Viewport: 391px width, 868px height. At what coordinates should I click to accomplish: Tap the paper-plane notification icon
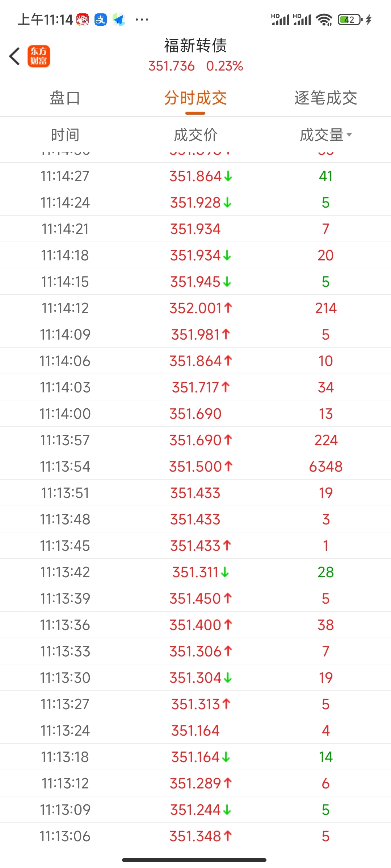(119, 20)
